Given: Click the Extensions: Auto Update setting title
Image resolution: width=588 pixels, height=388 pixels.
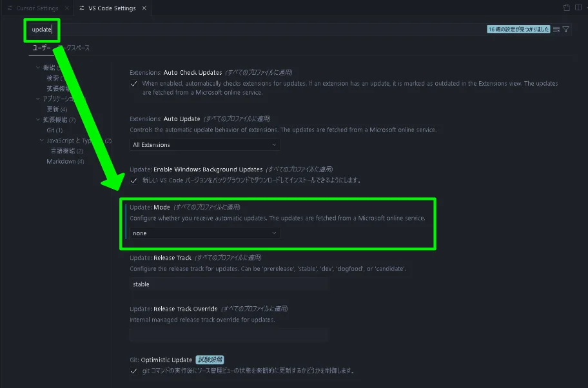Looking at the screenshot, I should point(165,119).
